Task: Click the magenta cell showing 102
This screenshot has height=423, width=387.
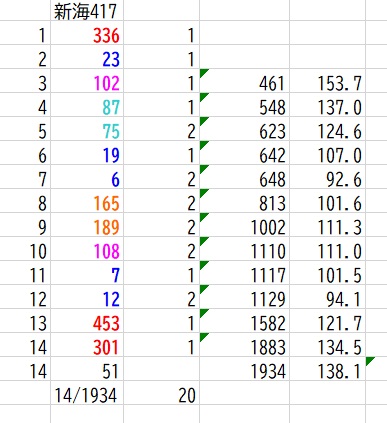Action: 87,83
